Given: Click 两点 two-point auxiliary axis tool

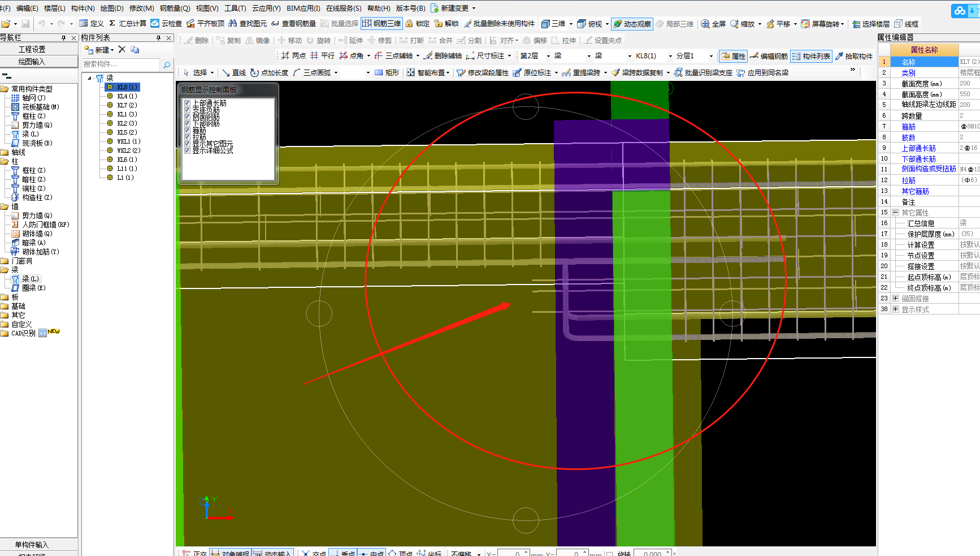Looking at the screenshot, I should (x=293, y=55).
